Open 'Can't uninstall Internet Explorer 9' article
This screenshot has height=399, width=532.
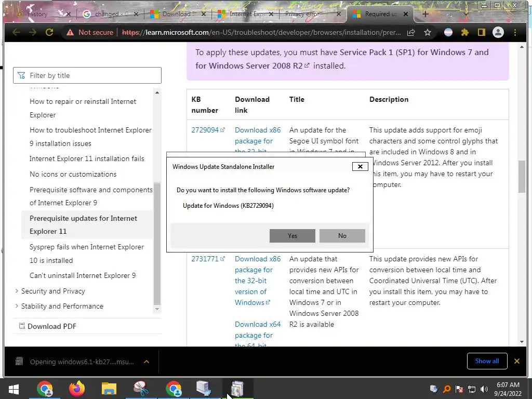click(x=83, y=275)
